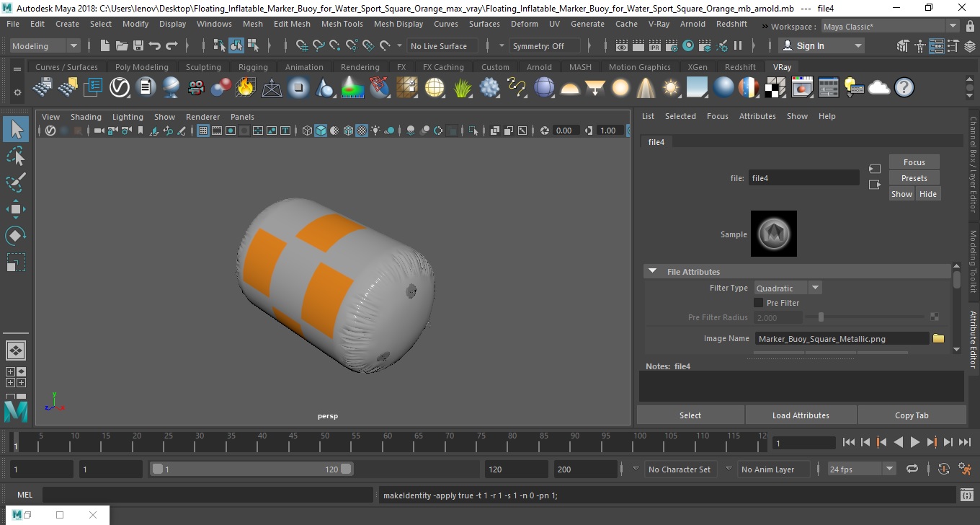The image size is (980, 525).
Task: Click the redo arrow icon
Action: pos(171,45)
